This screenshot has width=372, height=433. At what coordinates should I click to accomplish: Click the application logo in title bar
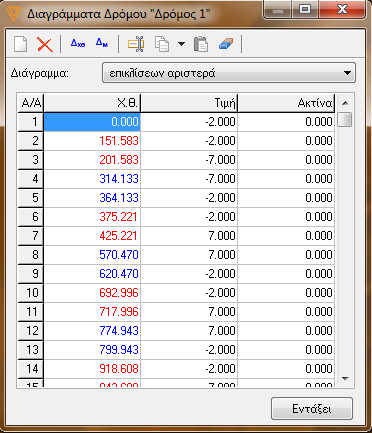coord(13,14)
